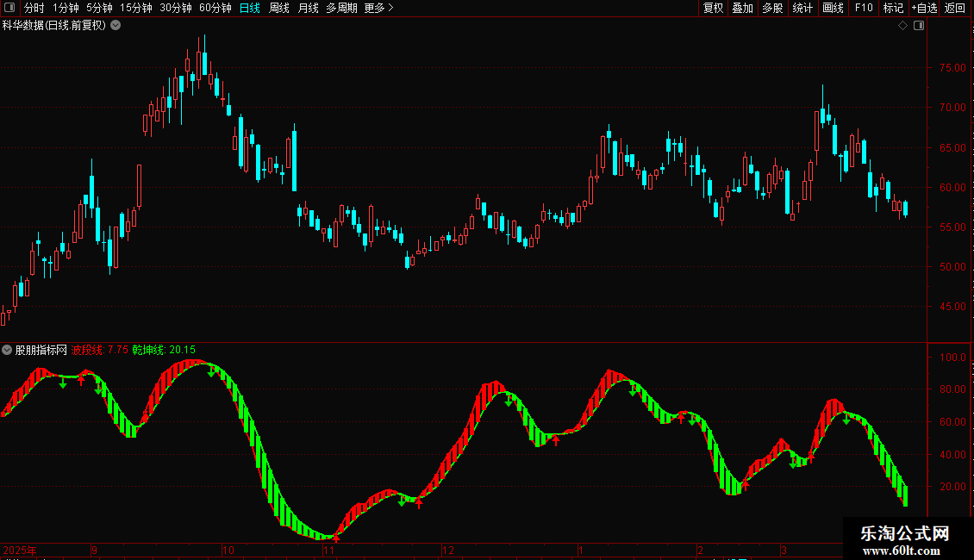Toggle the right side panel icon
This screenshot has width=974, height=560.
919,26
